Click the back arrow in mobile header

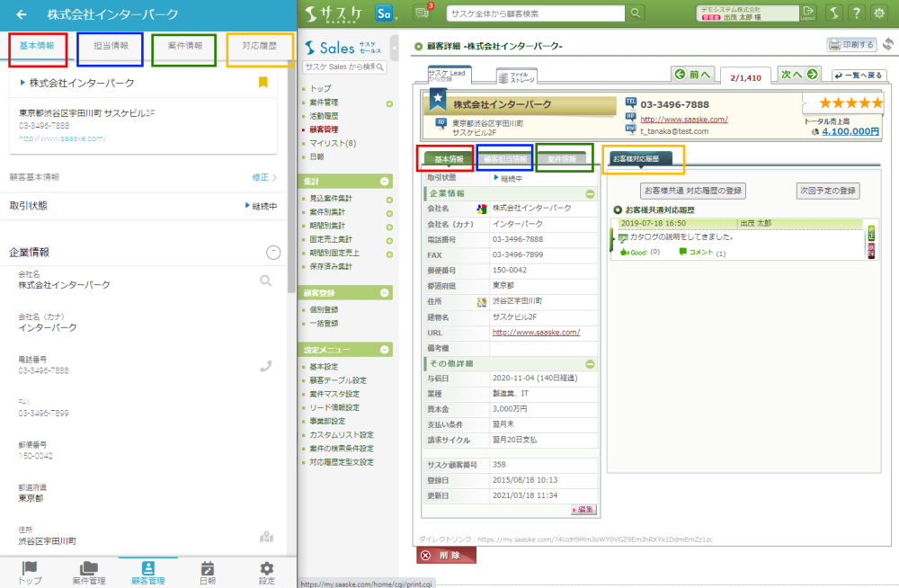[22, 14]
